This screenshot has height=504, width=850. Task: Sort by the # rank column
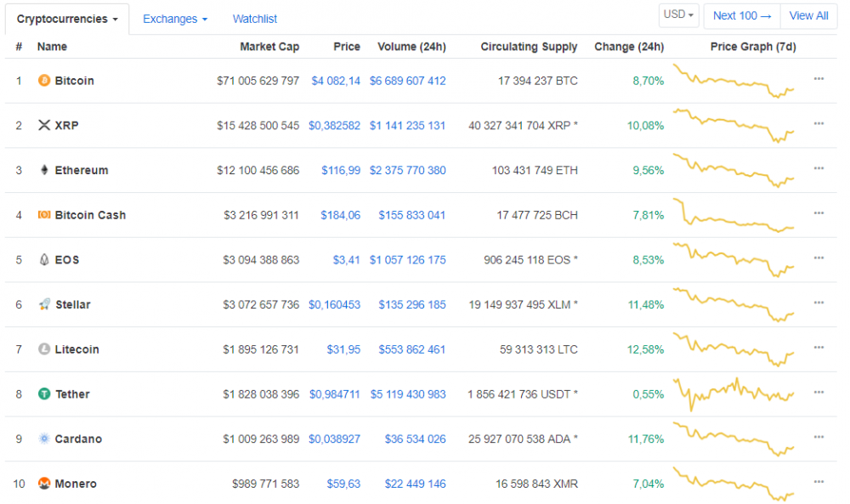(19, 47)
